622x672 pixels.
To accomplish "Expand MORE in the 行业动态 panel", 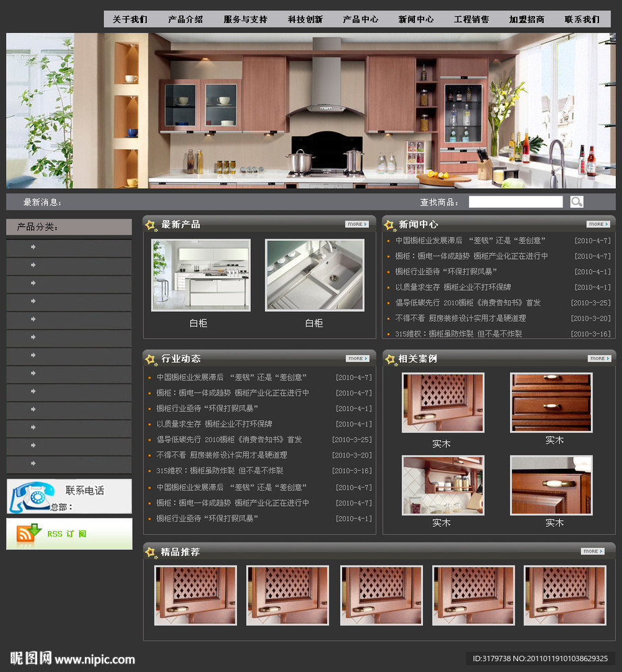I will (357, 358).
